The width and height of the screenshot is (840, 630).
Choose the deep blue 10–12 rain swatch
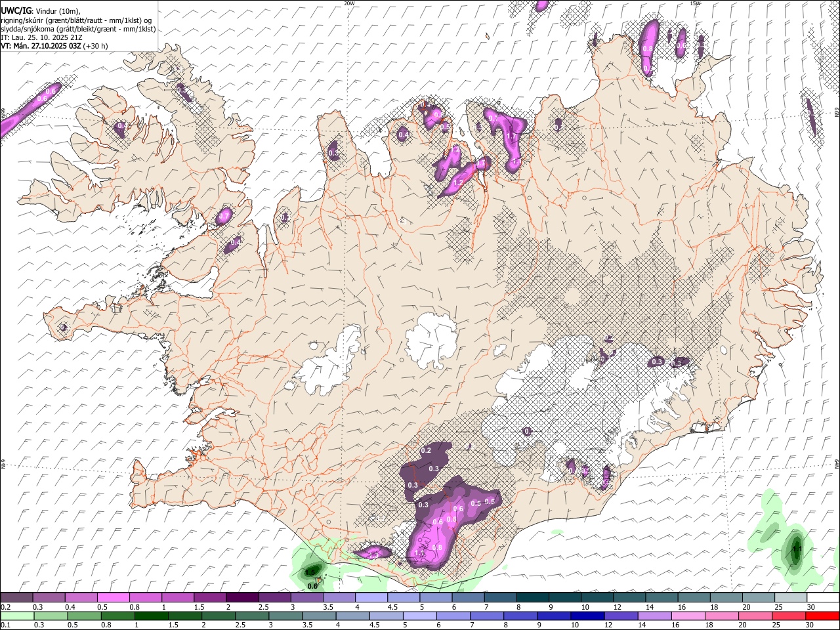point(586,616)
